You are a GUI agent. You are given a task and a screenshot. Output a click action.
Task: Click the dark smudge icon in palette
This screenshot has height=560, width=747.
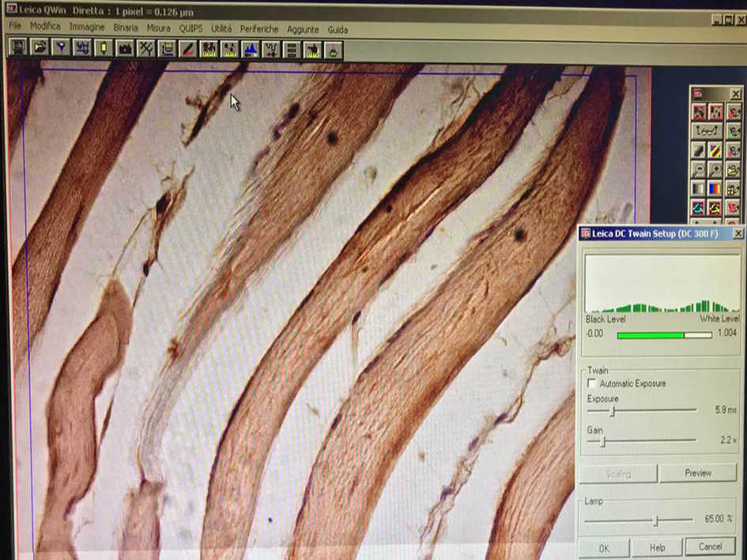[699, 151]
